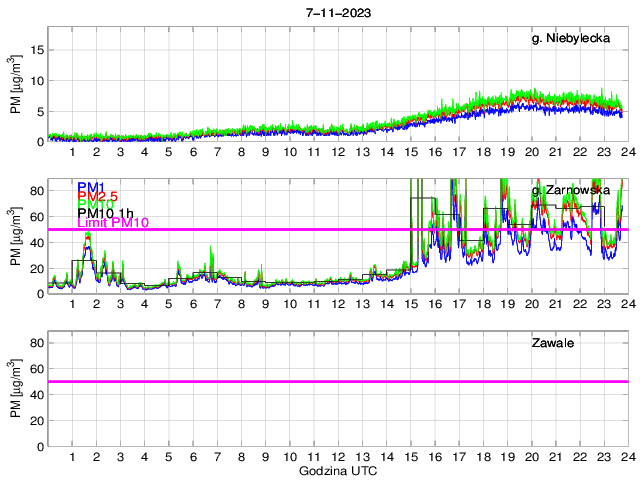Click the magenta limit line in Zawale panel
The image size is (640, 480).
(338, 381)
